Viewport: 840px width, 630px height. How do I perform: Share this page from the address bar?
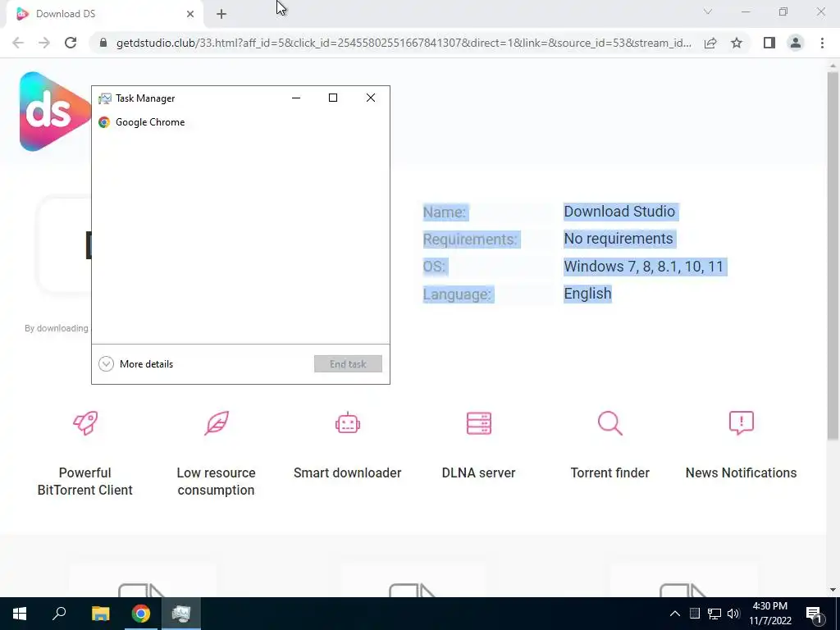[710, 43]
